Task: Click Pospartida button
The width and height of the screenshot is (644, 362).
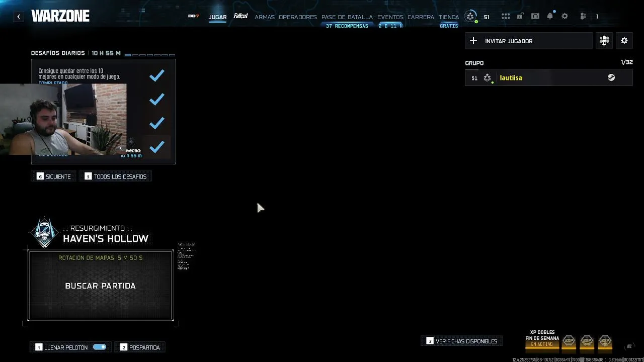Action: click(x=140, y=347)
